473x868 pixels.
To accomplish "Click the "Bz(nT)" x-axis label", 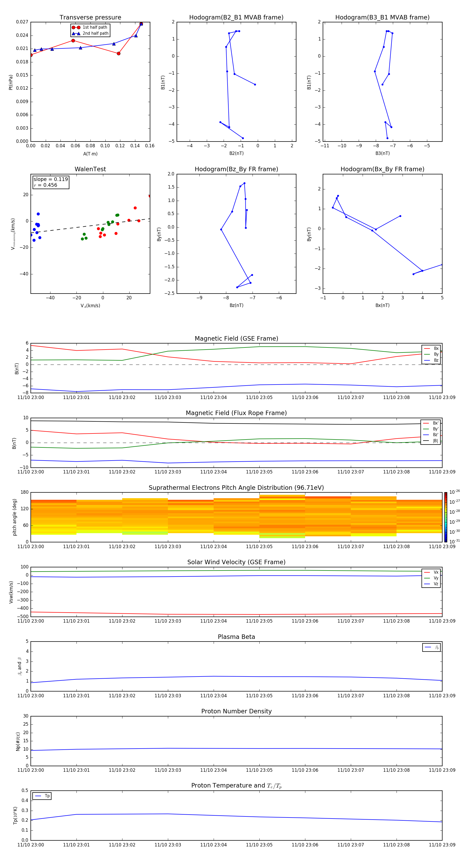I will (236, 305).
